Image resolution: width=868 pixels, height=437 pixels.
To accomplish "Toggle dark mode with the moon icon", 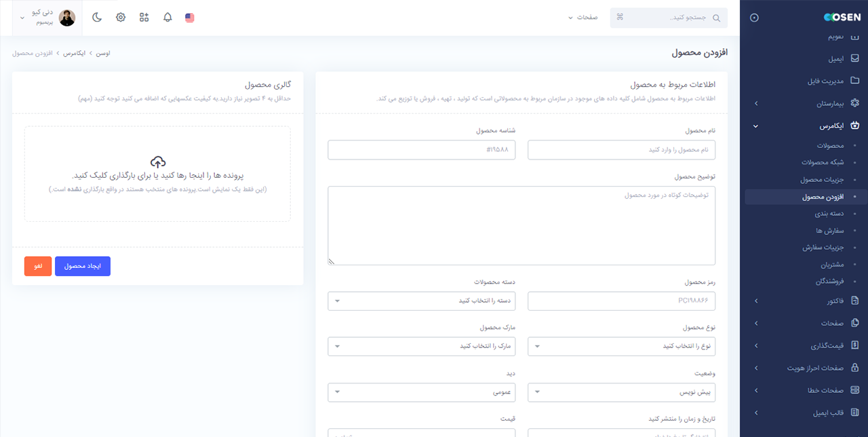I will [97, 17].
